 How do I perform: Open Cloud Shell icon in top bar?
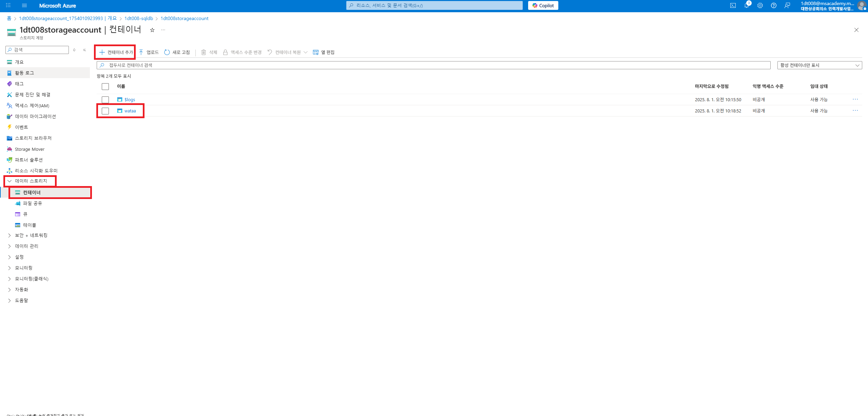pyautogui.click(x=733, y=5)
